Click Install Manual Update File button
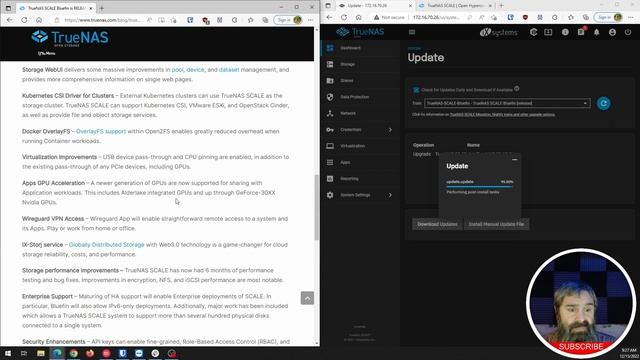Viewport: 640px width, 360px height. tap(496, 224)
